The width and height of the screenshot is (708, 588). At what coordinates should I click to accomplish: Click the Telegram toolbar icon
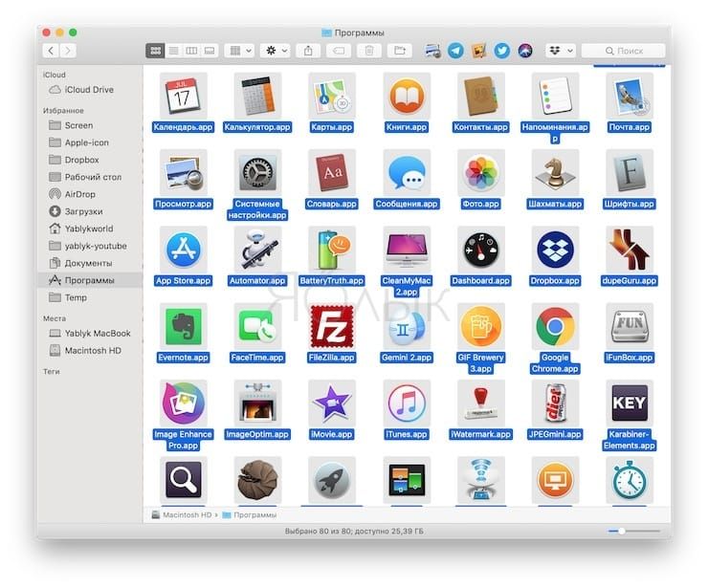[x=455, y=51]
